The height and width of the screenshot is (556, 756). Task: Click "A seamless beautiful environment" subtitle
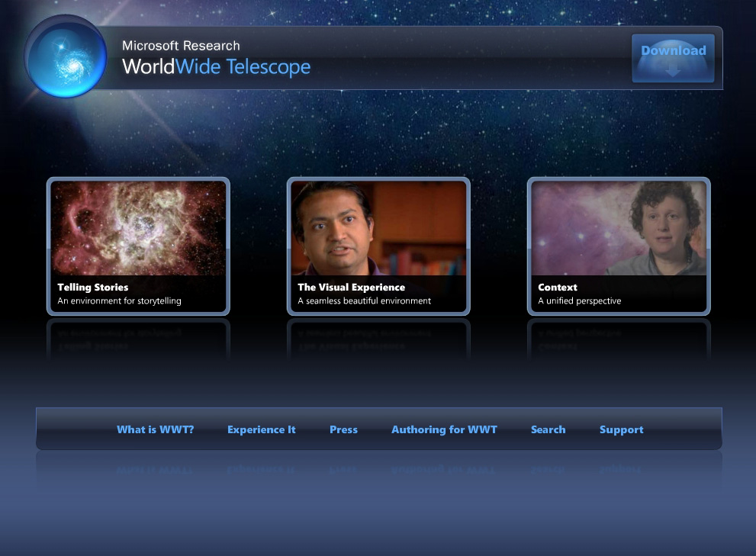point(365,301)
